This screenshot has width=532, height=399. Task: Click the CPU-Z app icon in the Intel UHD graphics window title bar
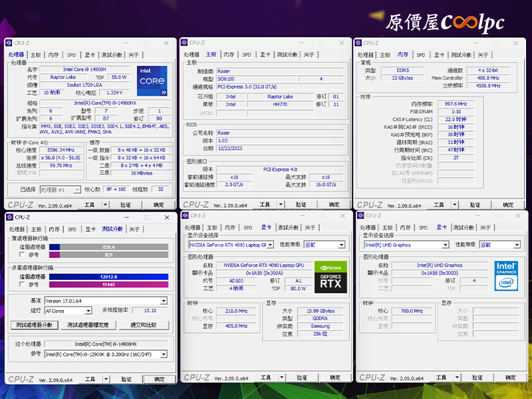(360, 215)
